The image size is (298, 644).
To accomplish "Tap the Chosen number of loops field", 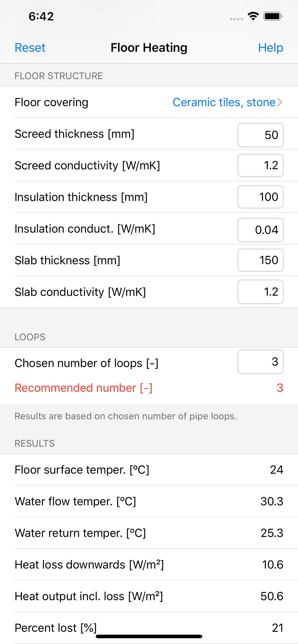I will point(260,362).
